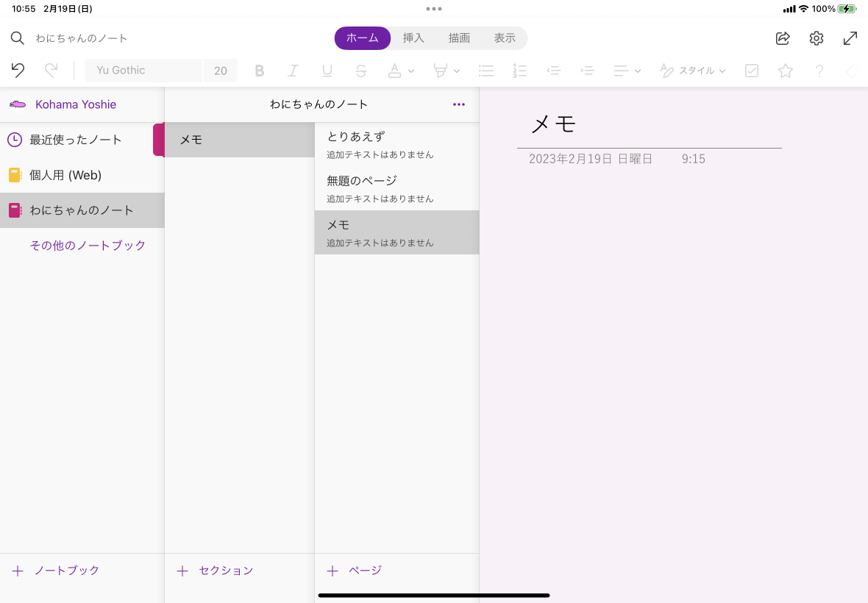Tap the battery status icon
This screenshot has height=603, width=868.
coord(847,9)
